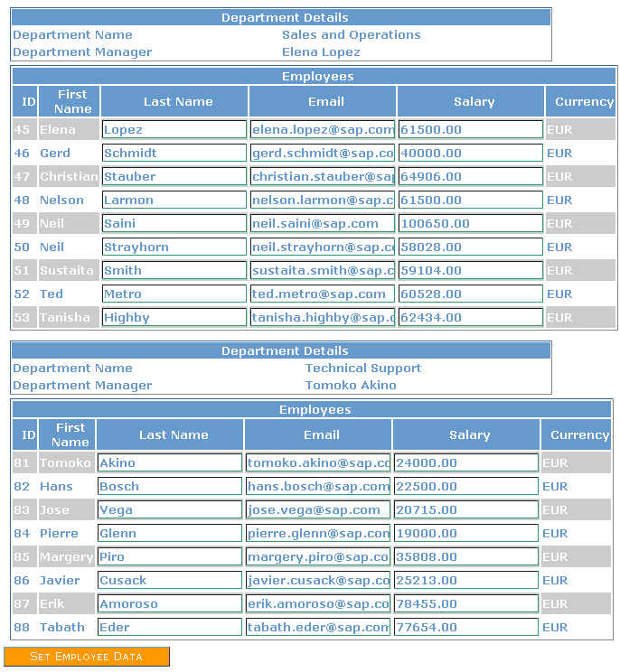This screenshot has width=620, height=672.
Task: Edit salary field showing 100650.00
Action: (x=470, y=224)
